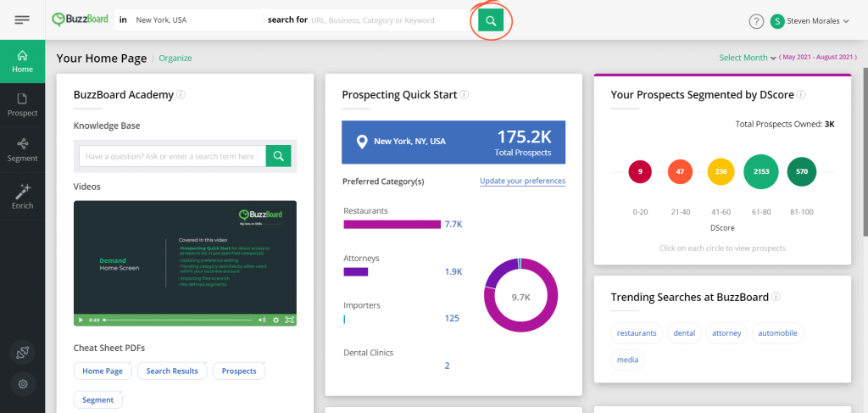Click the New York, NY, USA banner
Screen dimensions: 868x413
coord(453,142)
